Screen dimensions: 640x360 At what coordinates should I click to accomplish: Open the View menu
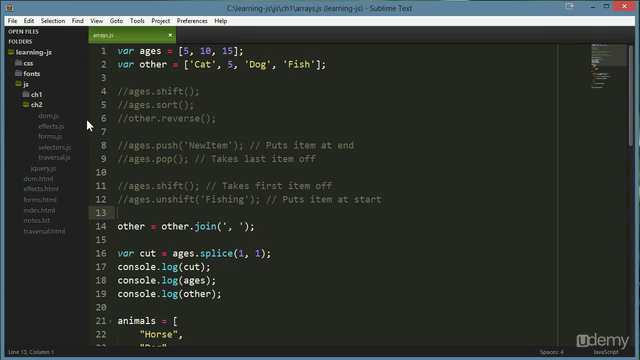[x=97, y=21]
